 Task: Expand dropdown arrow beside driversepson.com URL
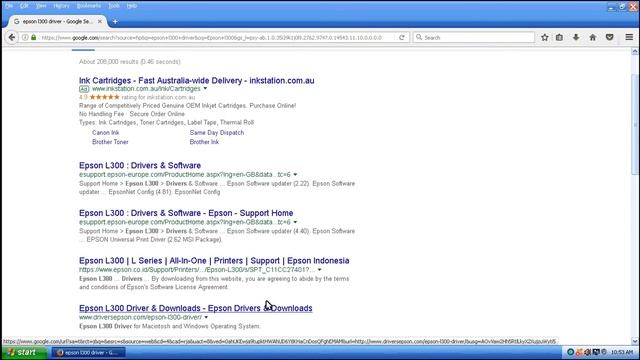click(x=206, y=317)
